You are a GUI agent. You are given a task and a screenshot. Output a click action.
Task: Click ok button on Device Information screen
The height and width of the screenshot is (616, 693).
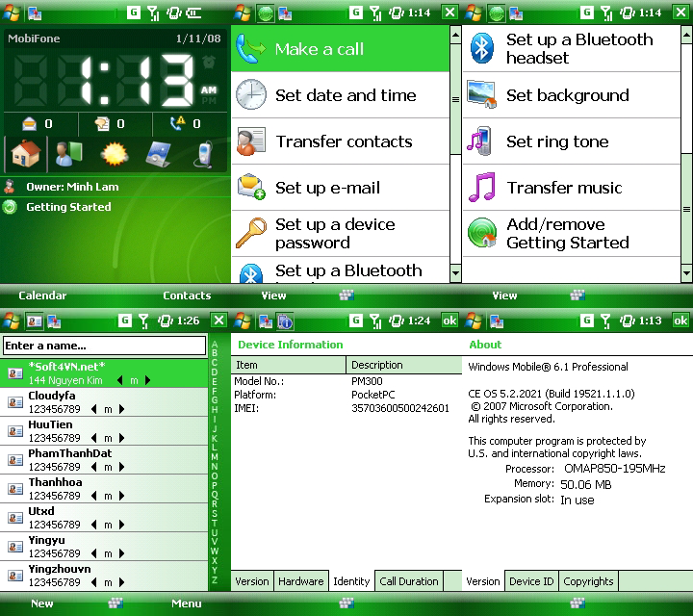click(449, 321)
